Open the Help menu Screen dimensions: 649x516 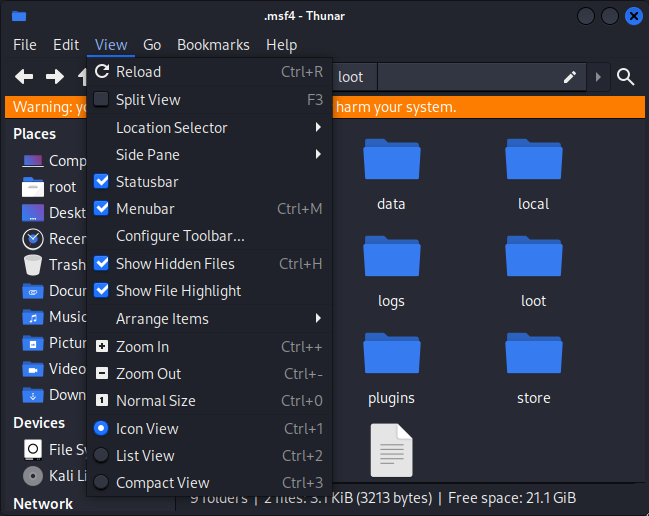click(x=281, y=45)
